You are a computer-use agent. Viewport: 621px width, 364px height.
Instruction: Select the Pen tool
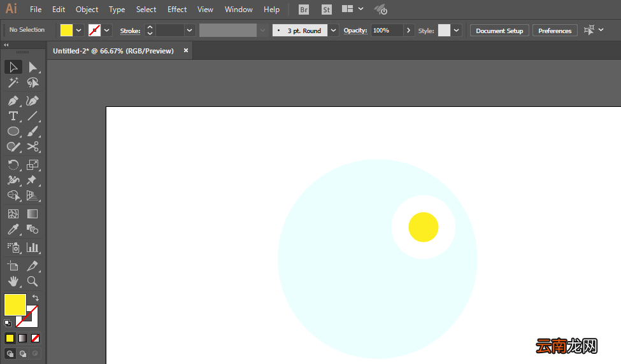[13, 101]
